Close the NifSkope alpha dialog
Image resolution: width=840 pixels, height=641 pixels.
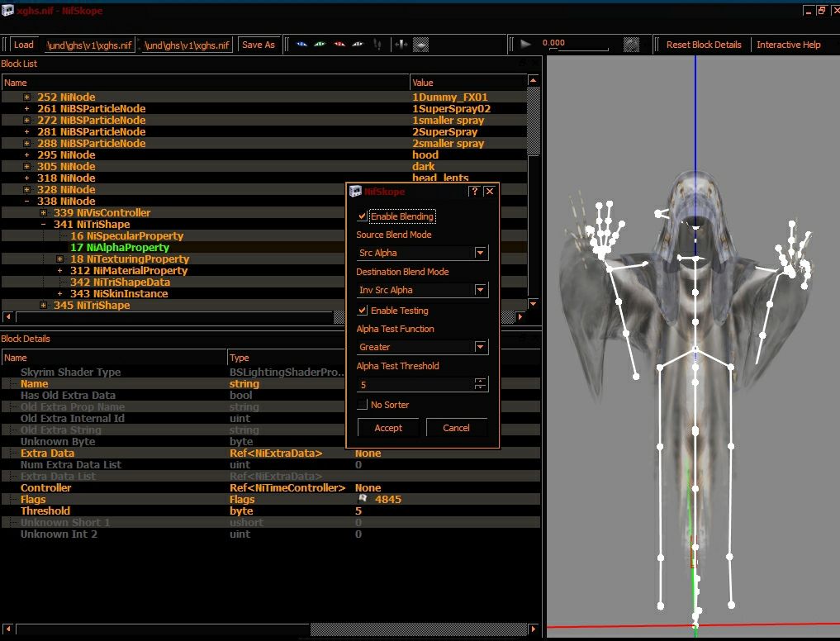490,191
